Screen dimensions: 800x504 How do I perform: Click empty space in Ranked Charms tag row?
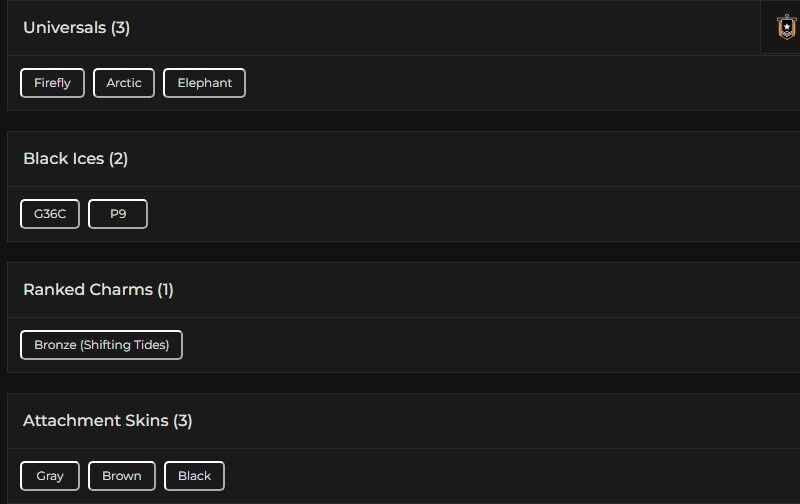coord(480,345)
